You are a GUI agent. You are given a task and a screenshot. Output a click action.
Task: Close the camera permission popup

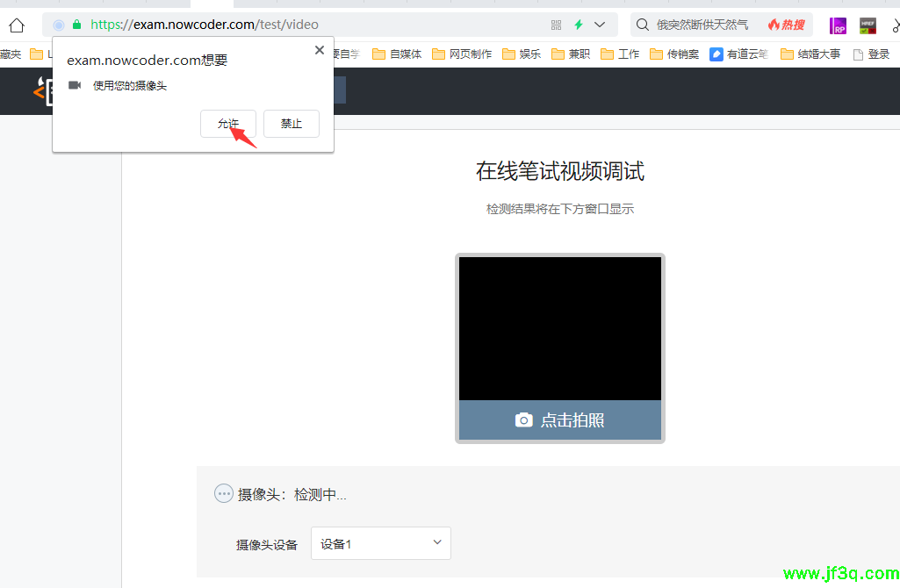(319, 51)
